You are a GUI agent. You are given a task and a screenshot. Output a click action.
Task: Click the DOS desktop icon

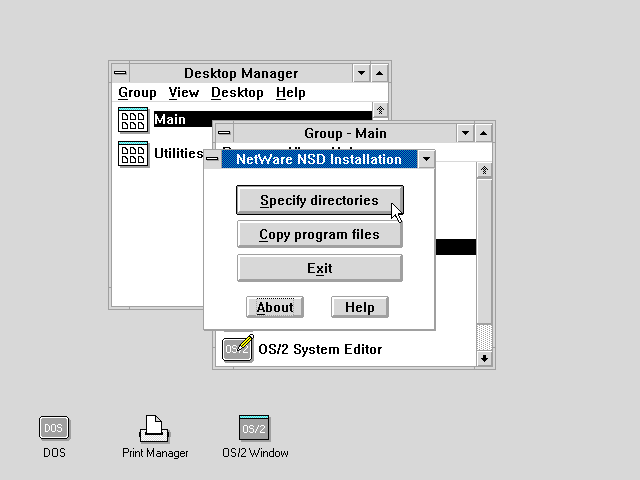(54, 428)
